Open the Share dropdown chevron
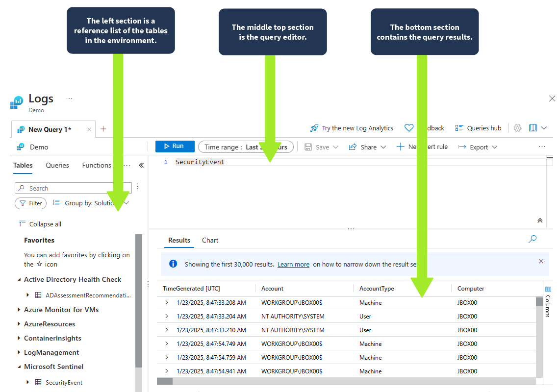 (x=383, y=147)
